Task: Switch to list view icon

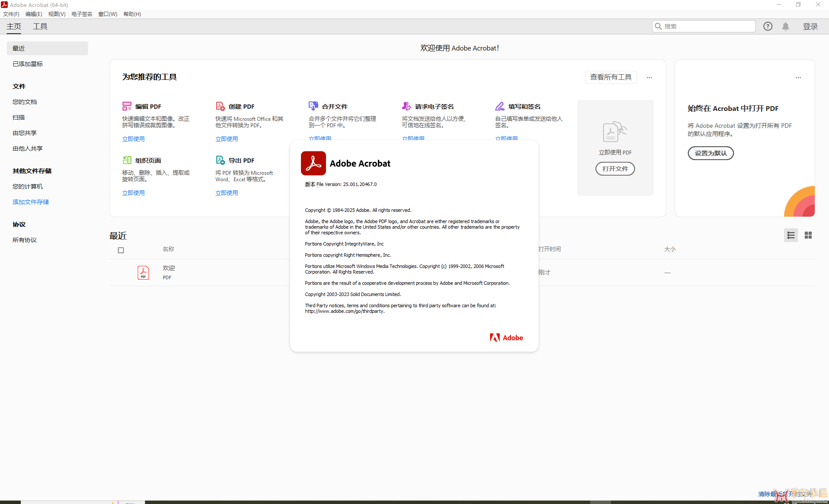Action: [x=791, y=235]
